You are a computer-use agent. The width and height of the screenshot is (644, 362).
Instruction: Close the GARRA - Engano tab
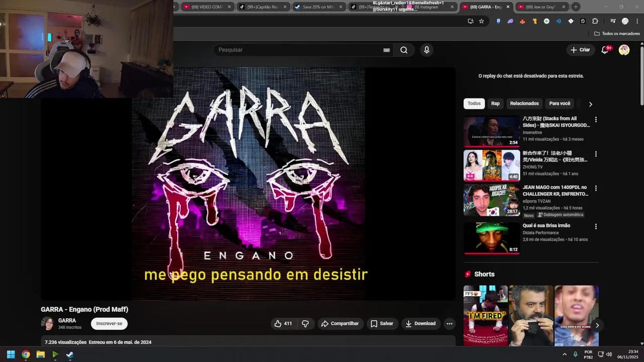tap(508, 7)
